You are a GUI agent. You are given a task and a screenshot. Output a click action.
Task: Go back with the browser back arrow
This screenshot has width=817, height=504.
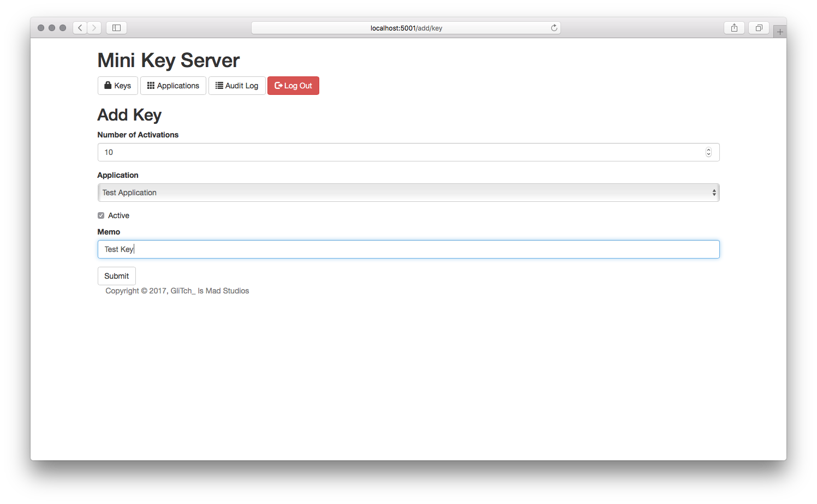(80, 28)
